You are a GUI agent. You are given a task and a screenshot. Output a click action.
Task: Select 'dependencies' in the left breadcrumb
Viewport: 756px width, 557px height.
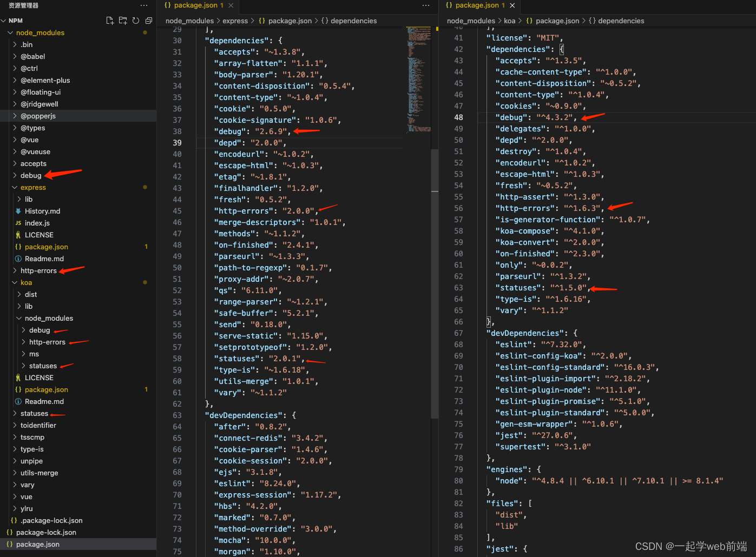353,21
